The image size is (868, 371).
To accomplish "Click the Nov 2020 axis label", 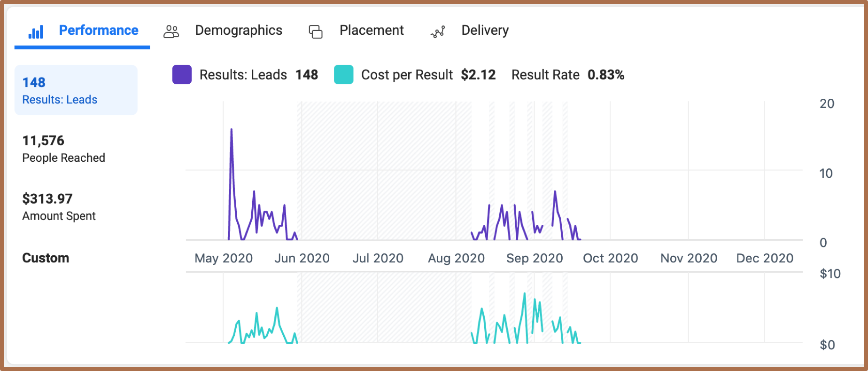I will tap(689, 258).
